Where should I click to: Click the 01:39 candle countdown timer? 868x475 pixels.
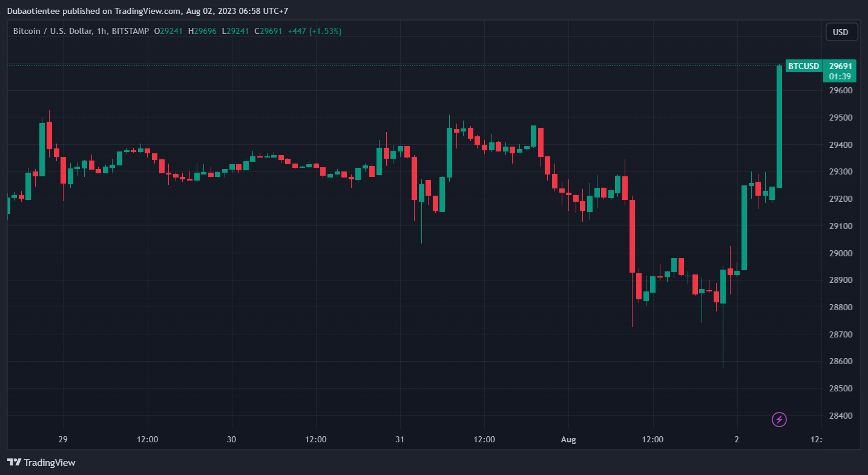click(840, 76)
